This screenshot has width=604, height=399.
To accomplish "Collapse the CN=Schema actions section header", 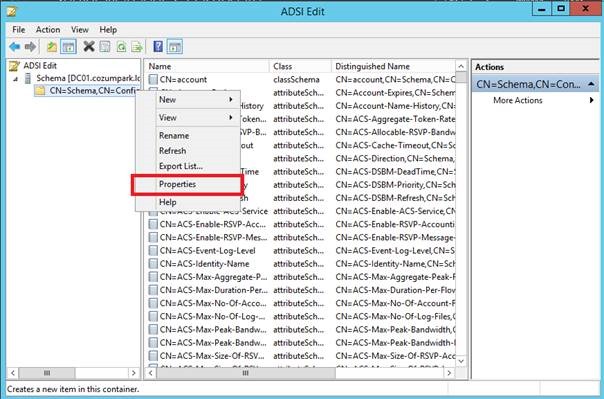I will point(591,84).
